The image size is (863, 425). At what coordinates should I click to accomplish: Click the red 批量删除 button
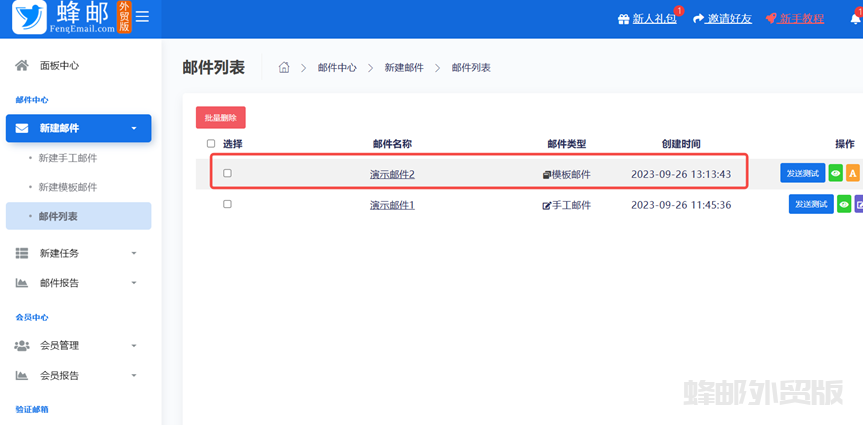point(220,117)
